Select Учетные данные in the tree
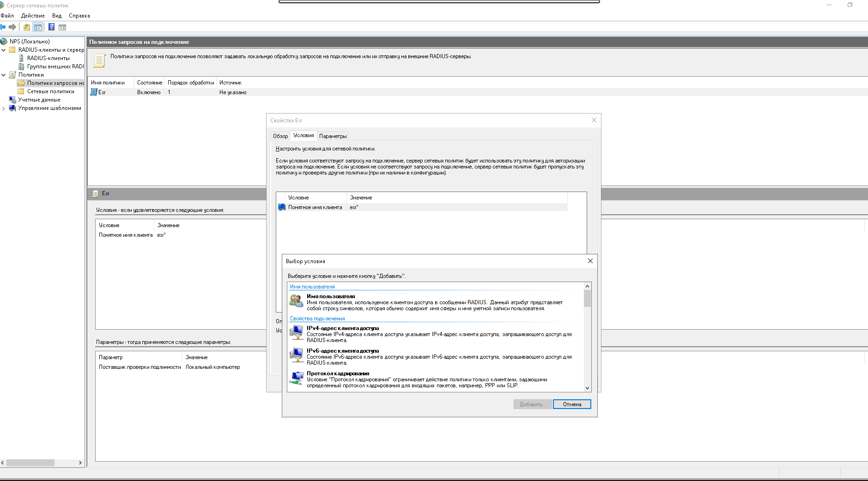The height and width of the screenshot is (481, 868). (x=39, y=100)
